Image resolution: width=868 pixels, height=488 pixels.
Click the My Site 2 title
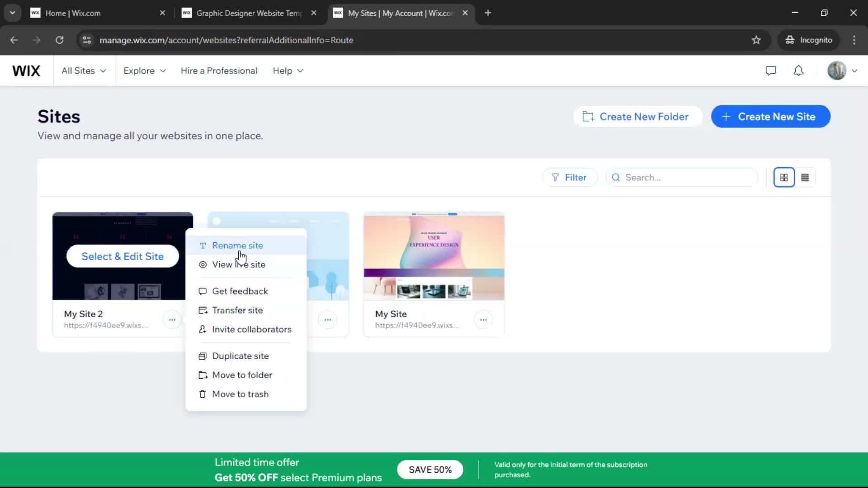coord(83,314)
